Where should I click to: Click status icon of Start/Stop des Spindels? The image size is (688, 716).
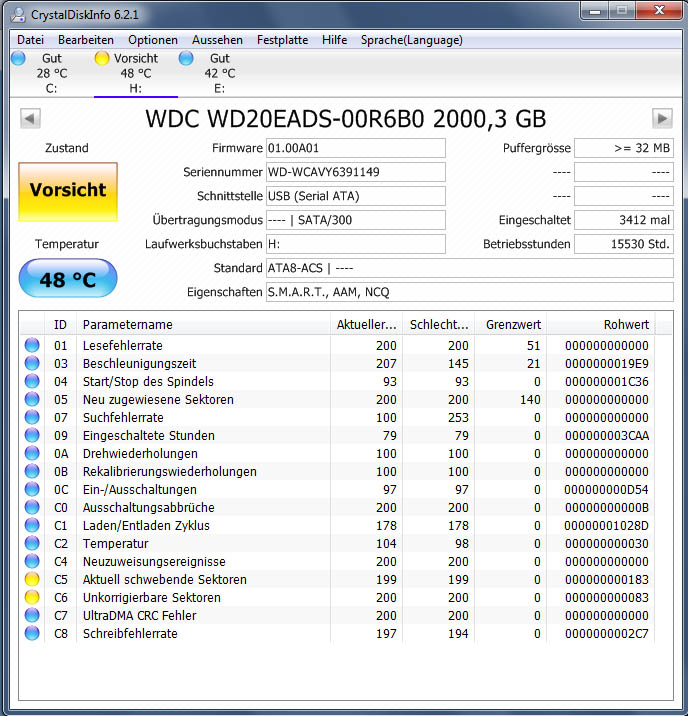point(32,381)
